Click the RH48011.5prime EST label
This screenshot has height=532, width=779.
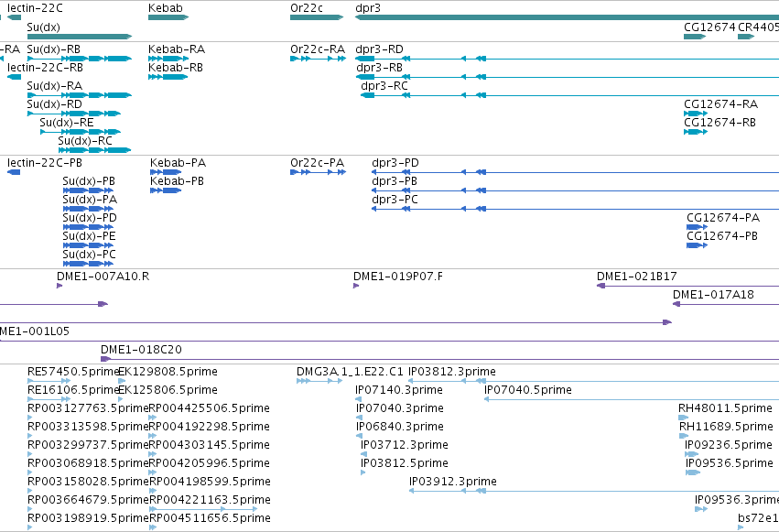[725, 408]
